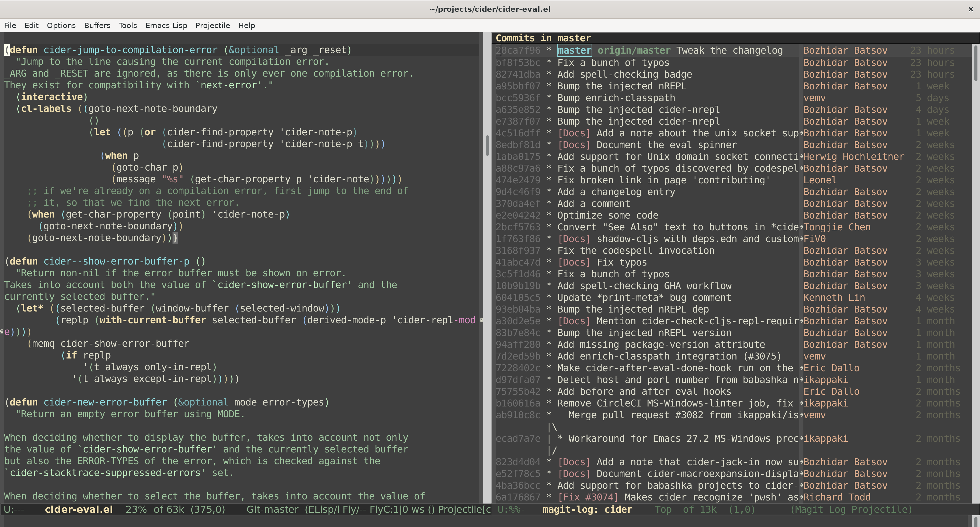Click cider-eval.el buffer name in mode line
This screenshot has height=527, width=980.
point(79,509)
